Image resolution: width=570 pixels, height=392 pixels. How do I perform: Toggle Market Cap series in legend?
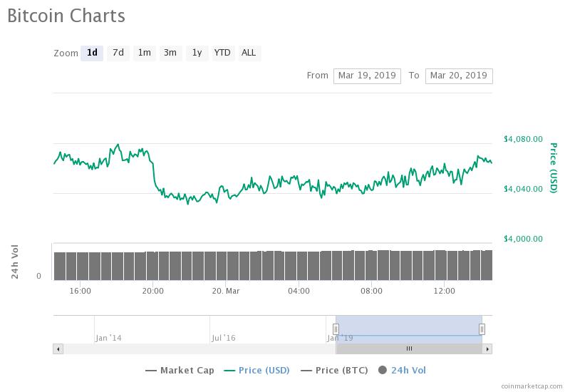tap(180, 370)
